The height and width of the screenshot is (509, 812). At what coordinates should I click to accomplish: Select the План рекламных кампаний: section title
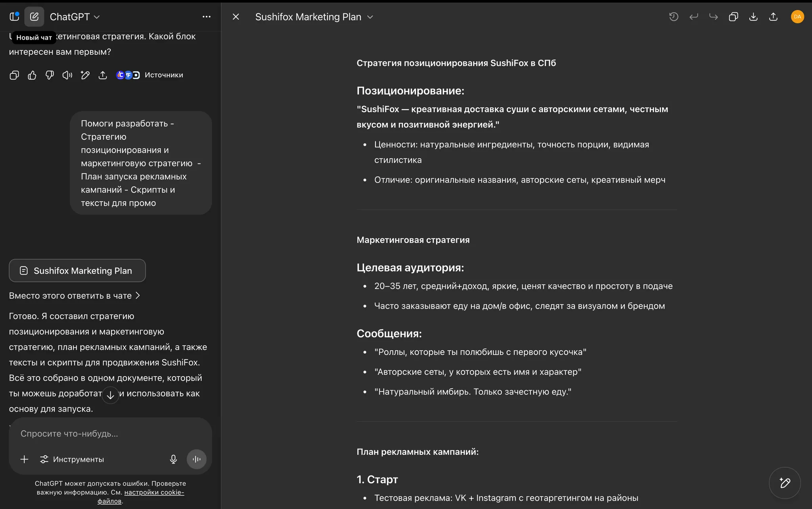[x=417, y=452]
